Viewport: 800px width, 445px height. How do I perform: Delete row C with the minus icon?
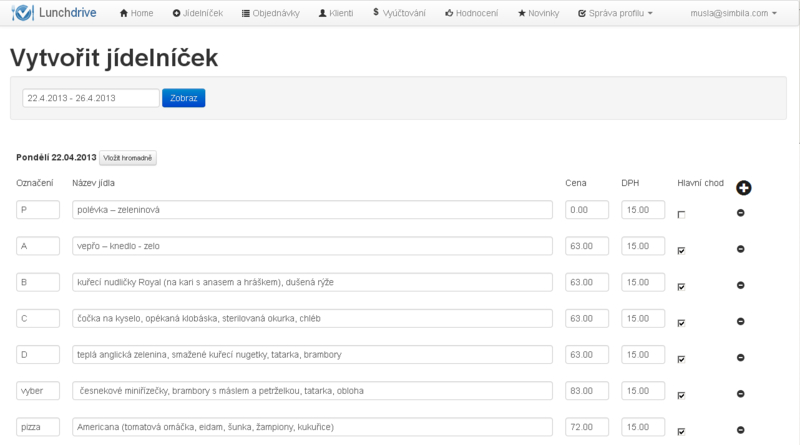point(741,321)
